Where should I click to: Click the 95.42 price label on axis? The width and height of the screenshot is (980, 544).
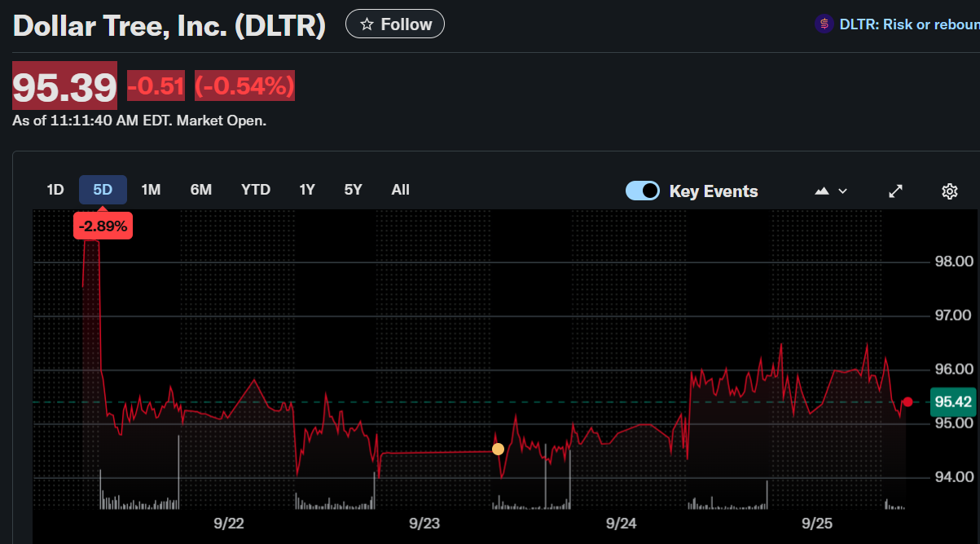[954, 401]
